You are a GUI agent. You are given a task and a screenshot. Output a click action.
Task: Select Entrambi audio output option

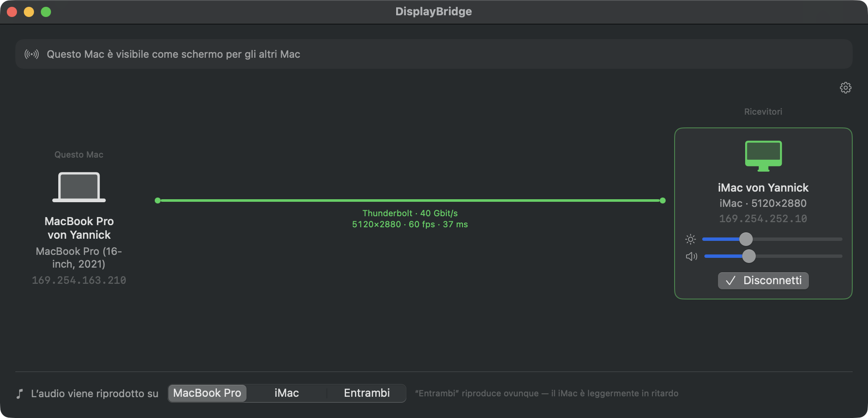click(366, 393)
